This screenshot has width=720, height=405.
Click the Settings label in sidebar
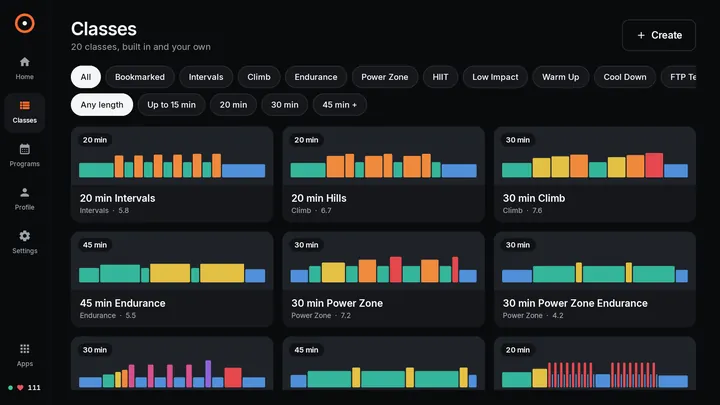[24, 251]
